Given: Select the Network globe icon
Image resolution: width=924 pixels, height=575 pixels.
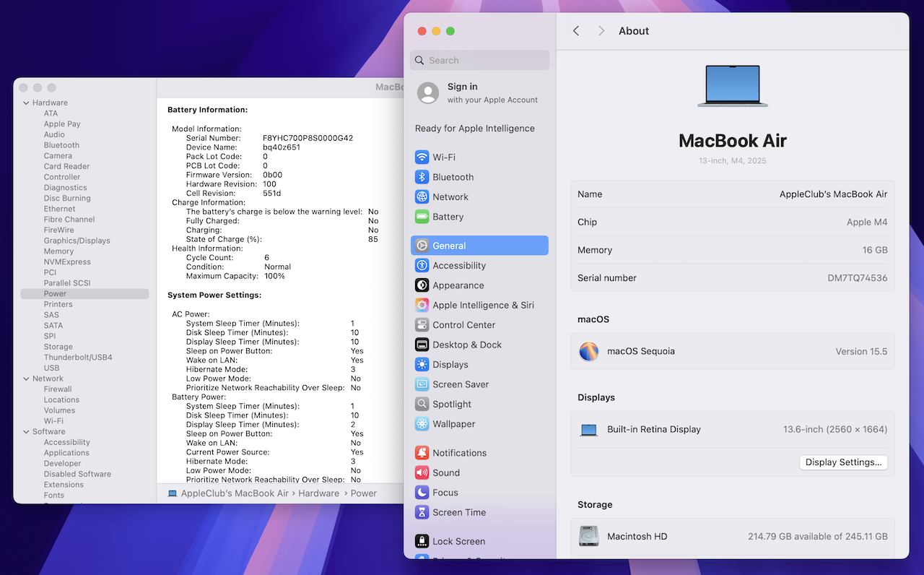Looking at the screenshot, I should click(x=422, y=197).
